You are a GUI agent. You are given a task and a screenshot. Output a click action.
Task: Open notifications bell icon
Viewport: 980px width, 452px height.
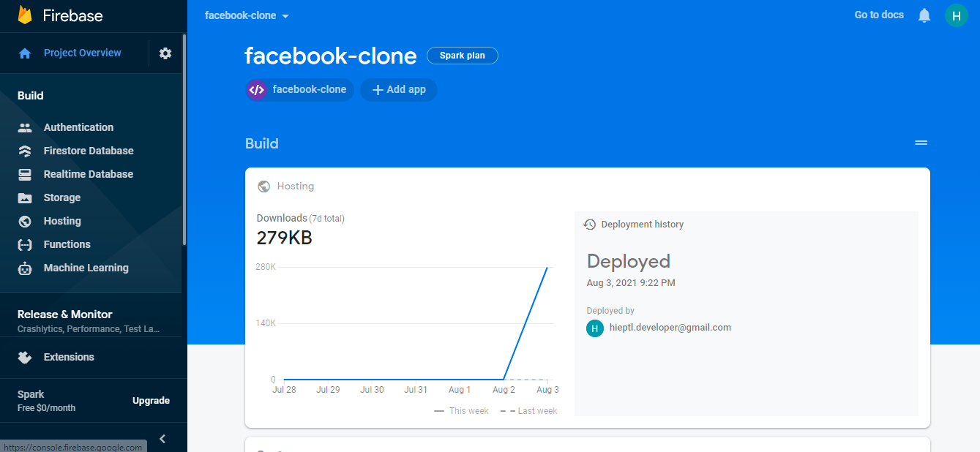click(924, 15)
